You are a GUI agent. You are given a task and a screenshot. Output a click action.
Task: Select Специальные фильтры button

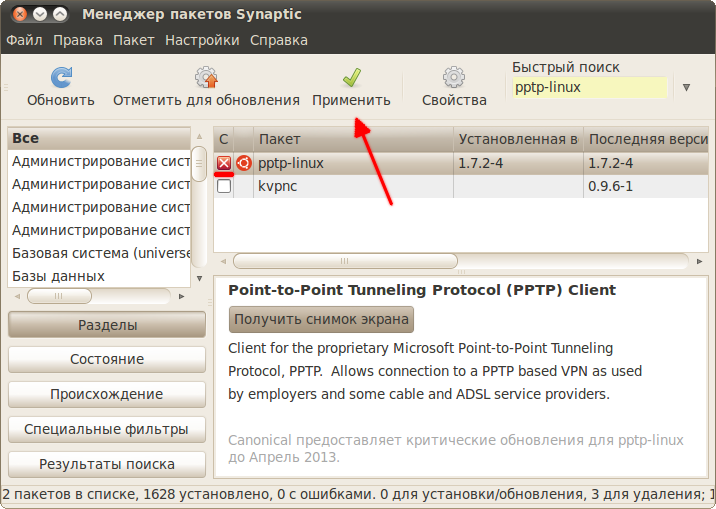point(107,429)
